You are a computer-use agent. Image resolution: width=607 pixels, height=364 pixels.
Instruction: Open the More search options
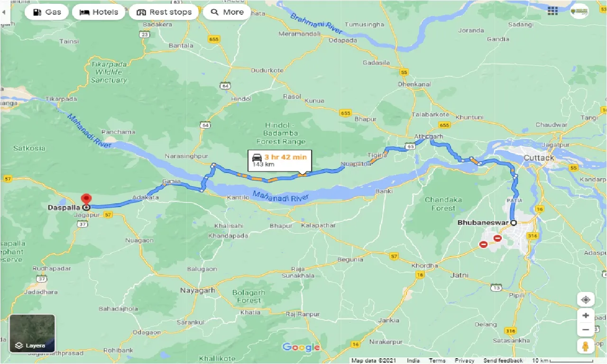pos(227,12)
